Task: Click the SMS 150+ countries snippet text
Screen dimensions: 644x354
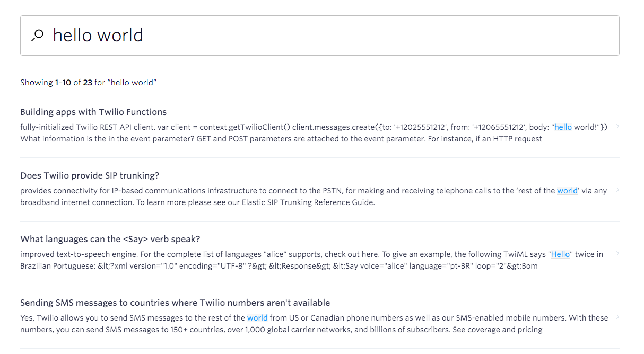Action: [265, 330]
